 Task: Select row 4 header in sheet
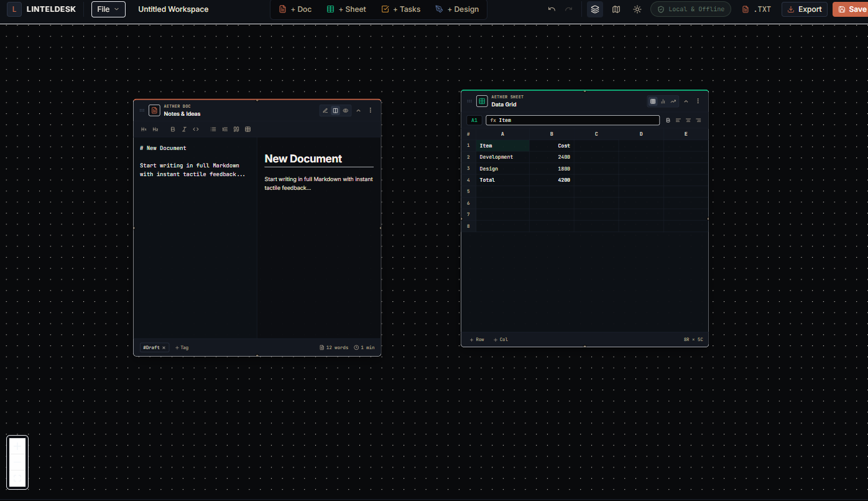pyautogui.click(x=468, y=180)
